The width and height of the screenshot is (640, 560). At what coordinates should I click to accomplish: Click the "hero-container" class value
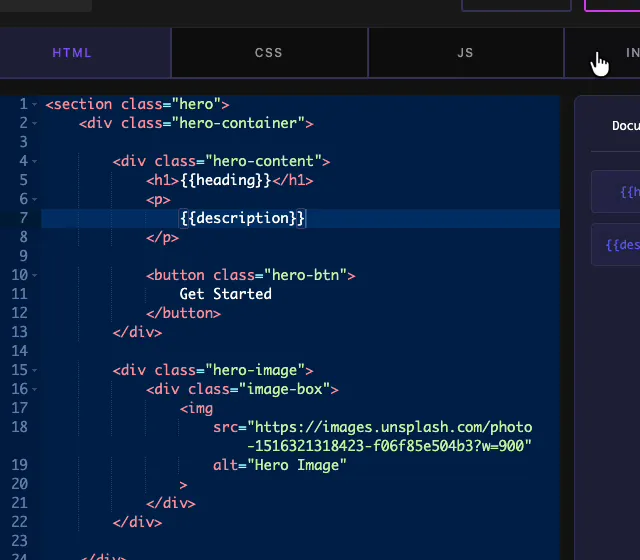pos(238,123)
